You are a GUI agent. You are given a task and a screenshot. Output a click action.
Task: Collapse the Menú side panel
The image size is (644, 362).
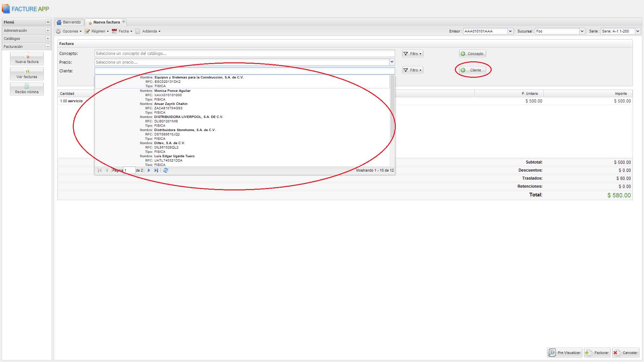pos(48,22)
